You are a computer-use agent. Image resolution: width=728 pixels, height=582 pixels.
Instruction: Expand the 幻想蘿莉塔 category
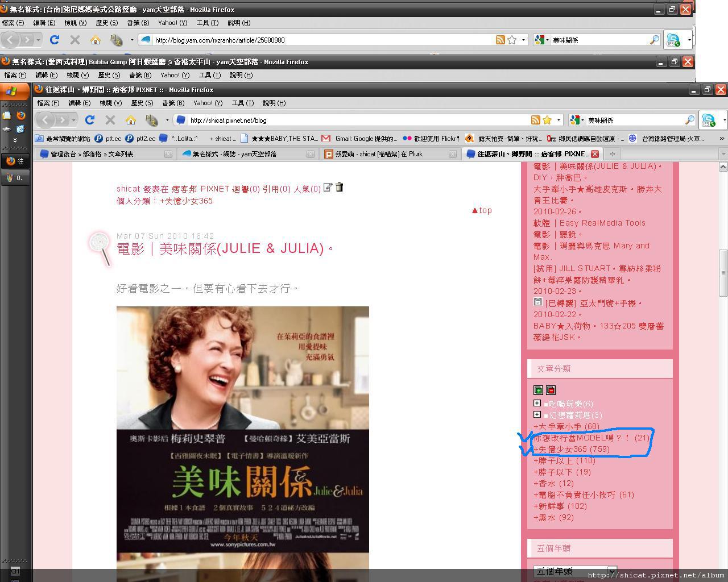pyautogui.click(x=537, y=414)
